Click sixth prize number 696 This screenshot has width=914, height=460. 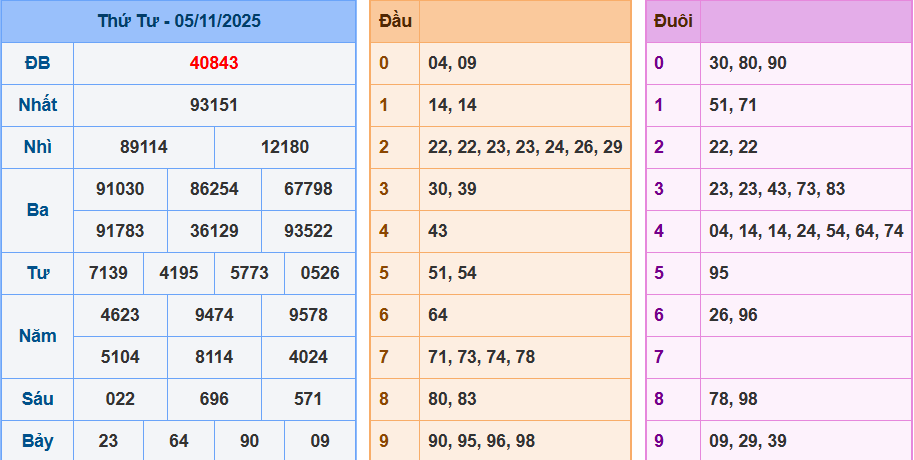coord(214,399)
